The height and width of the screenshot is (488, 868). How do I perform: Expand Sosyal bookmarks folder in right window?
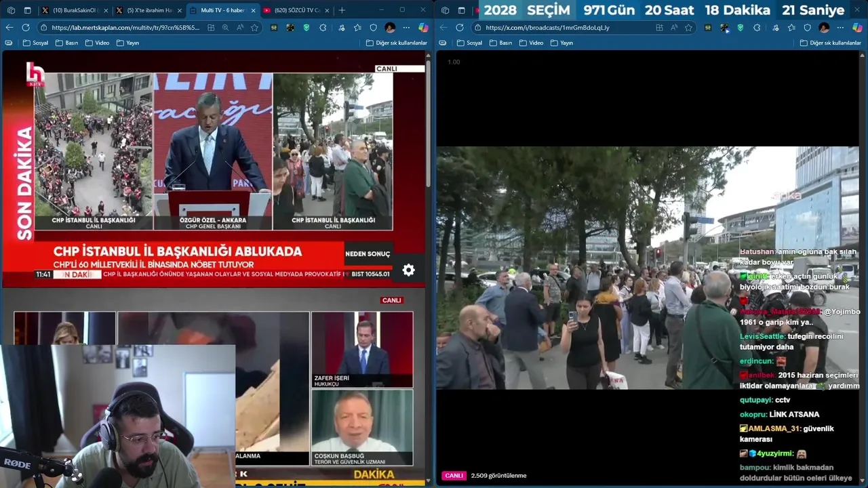point(470,43)
